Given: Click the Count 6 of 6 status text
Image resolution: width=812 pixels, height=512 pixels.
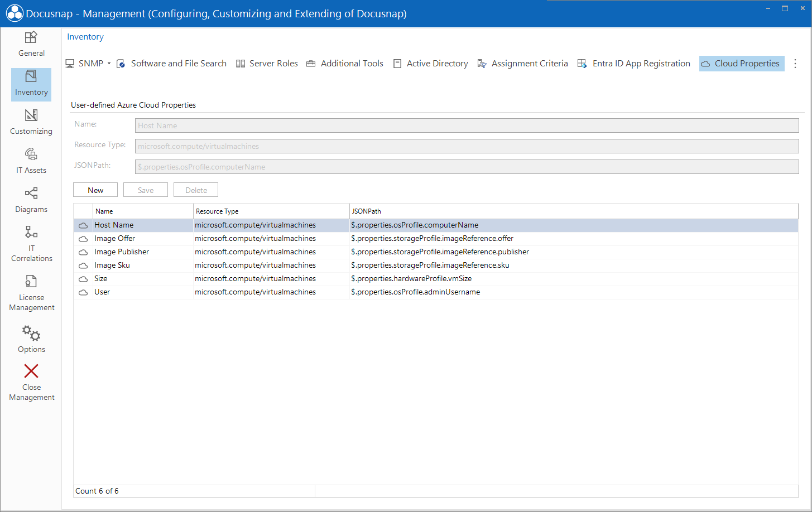Looking at the screenshot, I should click(97, 491).
